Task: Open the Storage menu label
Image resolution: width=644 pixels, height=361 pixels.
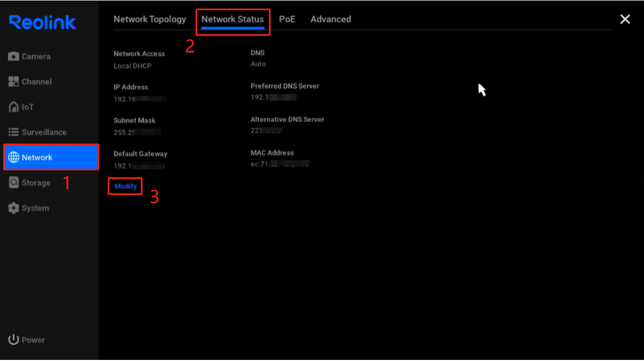Action: 36,183
